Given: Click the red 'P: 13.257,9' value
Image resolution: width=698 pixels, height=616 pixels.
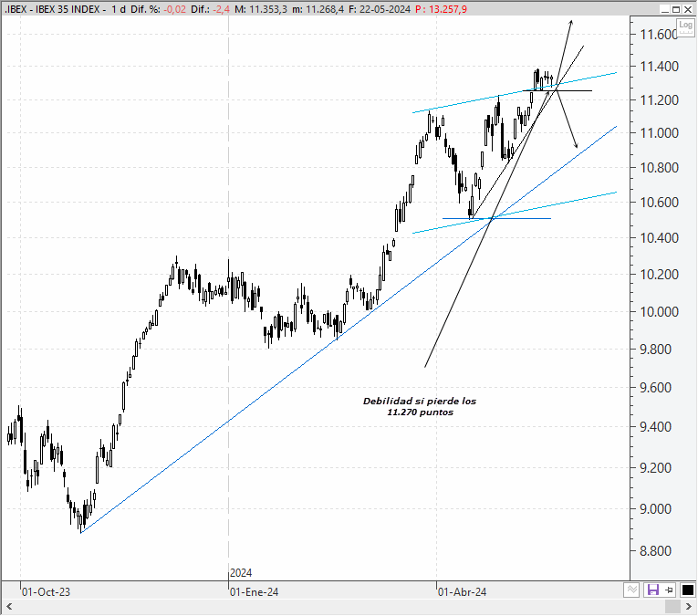Looking at the screenshot, I should 441,9.
